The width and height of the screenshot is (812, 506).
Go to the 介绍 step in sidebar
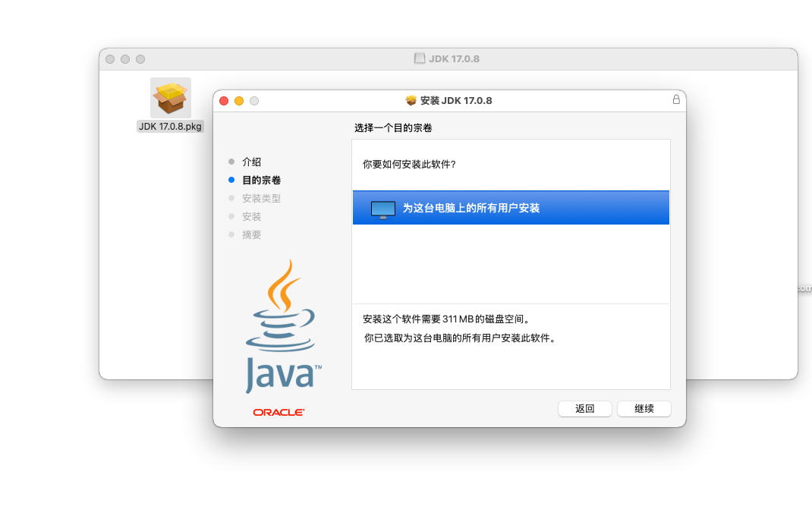252,162
